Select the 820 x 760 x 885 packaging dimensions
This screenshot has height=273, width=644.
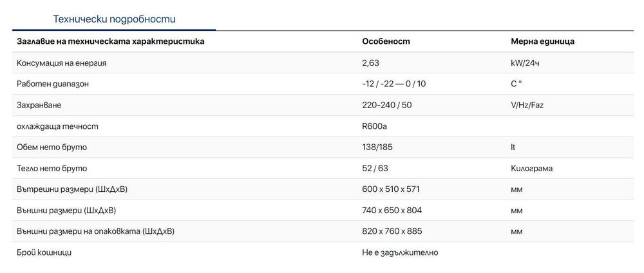392,232
